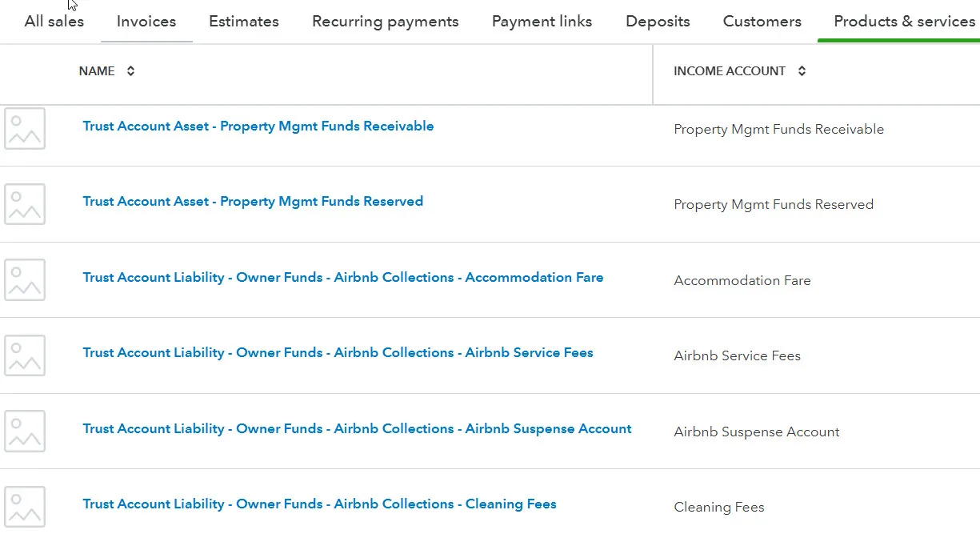Click image placeholder icon beside Airbnb Suspense Account item
Screen dimensions: 980x538
(25, 431)
